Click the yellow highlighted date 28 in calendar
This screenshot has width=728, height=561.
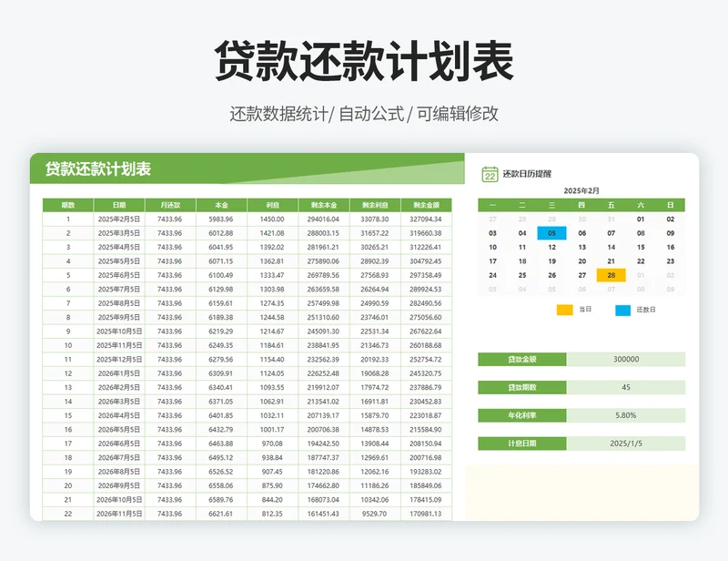click(x=611, y=275)
